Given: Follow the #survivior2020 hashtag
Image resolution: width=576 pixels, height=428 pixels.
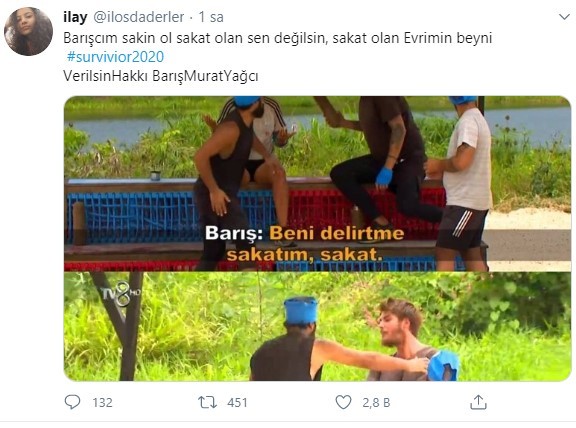Looking at the screenshot, I should click(115, 57).
